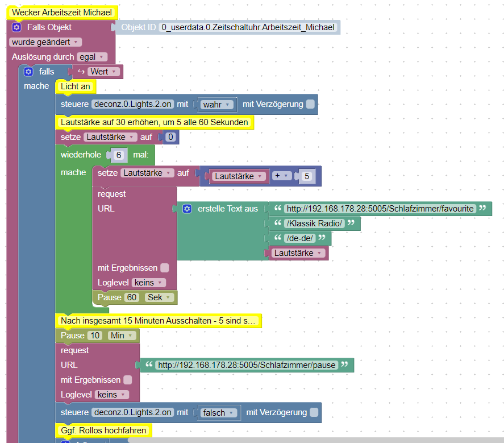The width and height of the screenshot is (504, 443).
Task: Open Lautstärke variable dropdown in setze auf 0
Action: pos(110,137)
